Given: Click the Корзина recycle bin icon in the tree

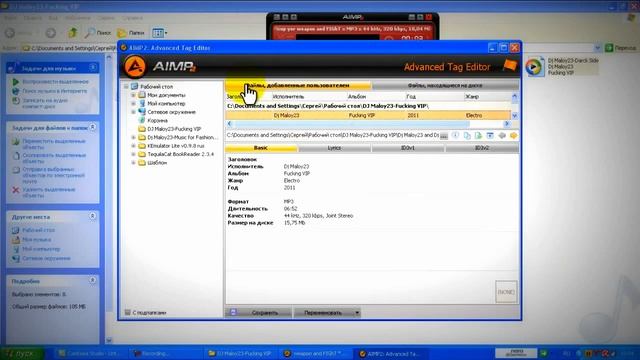Looking at the screenshot, I should coord(142,120).
